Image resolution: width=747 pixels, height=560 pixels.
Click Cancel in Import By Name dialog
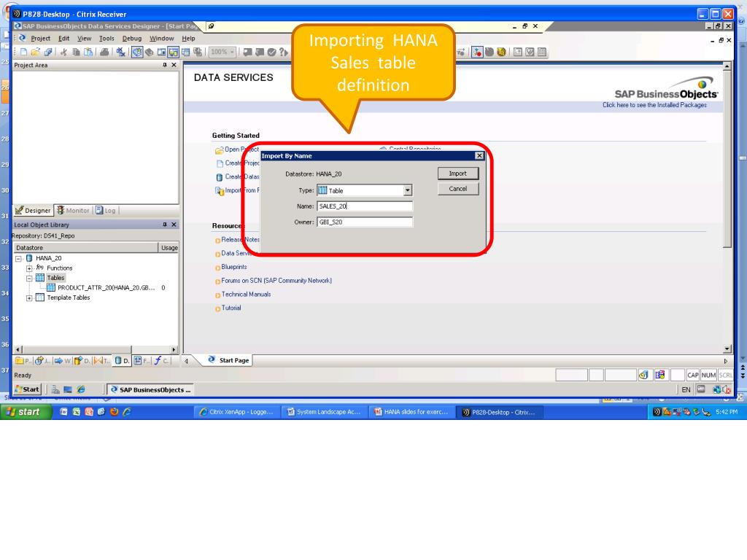[458, 189]
